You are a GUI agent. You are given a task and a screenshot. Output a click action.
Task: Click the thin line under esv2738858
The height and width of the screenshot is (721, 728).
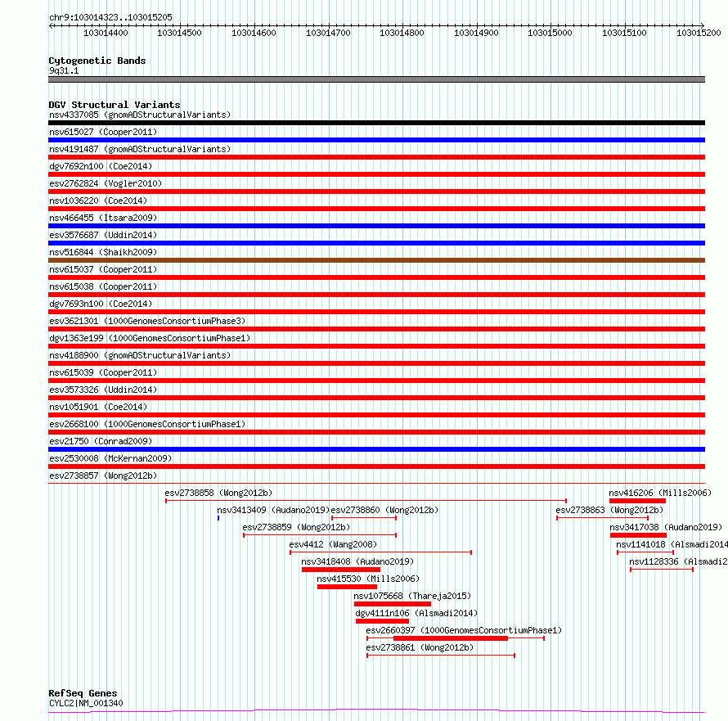[x=366, y=501]
